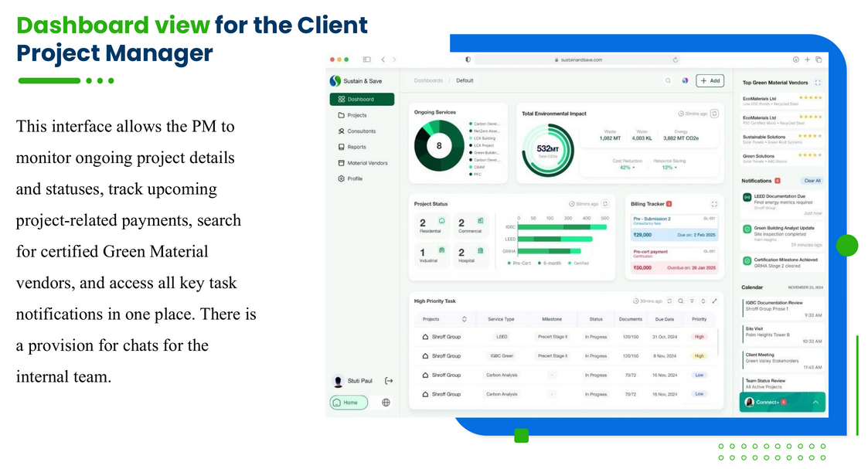Go to Material Vendors in the sidebar
This screenshot has width=868, height=469.
coord(367,163)
